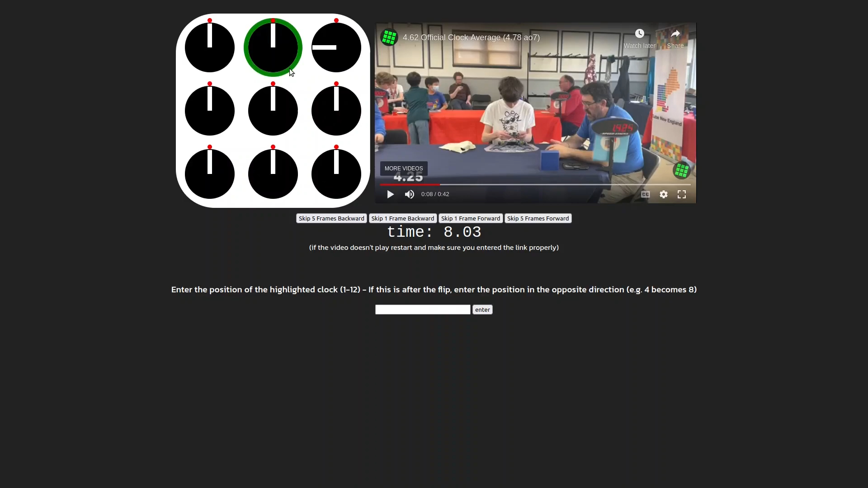Click the MORE VIDEOS overlay button
Viewport: 868px width, 488px height.
point(404,168)
